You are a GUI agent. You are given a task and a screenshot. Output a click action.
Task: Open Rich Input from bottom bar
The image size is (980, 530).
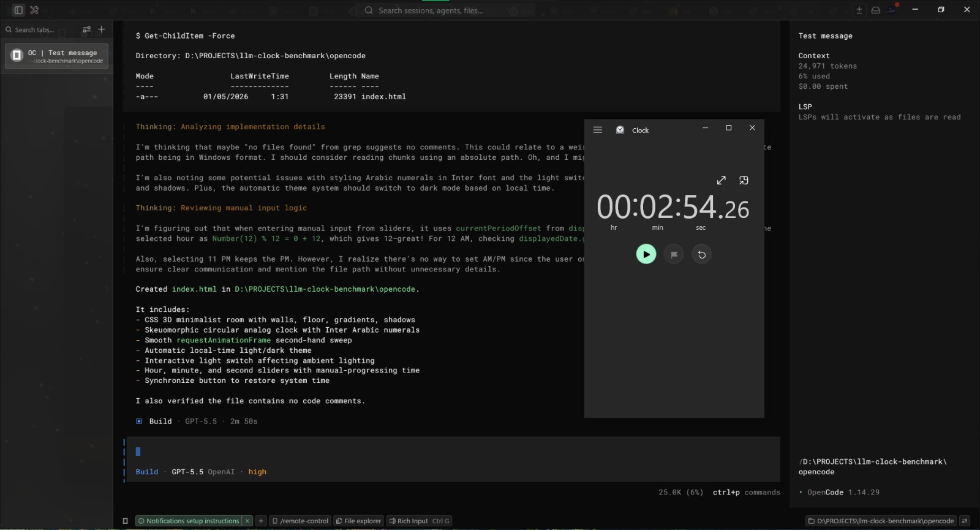[x=420, y=521]
